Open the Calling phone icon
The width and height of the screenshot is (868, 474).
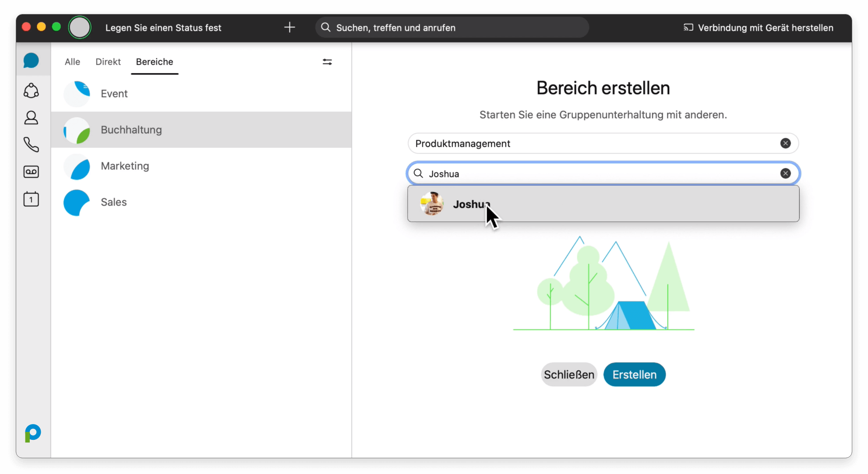click(31, 145)
